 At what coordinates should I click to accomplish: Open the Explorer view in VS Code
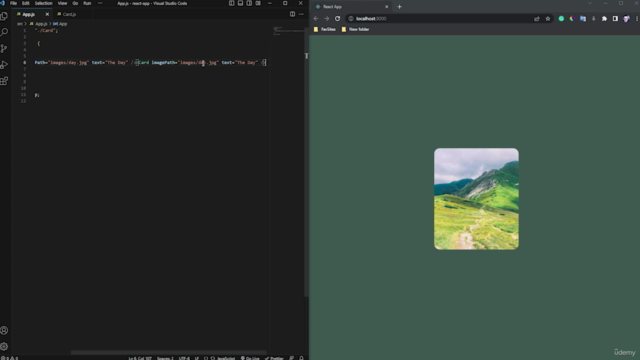point(4,16)
